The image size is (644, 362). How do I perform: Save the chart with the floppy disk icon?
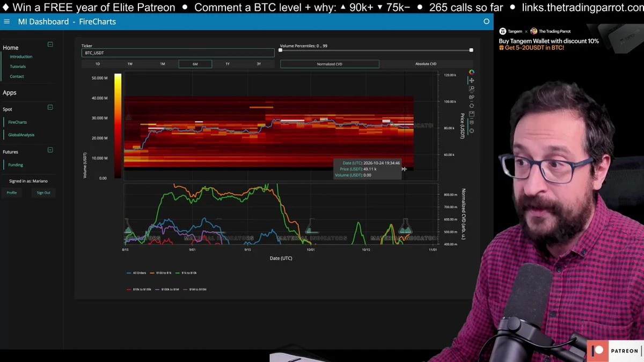[x=472, y=114]
